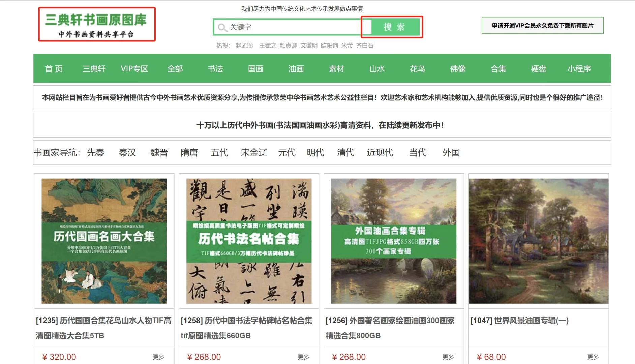Open the landscape oil painting thumbnail for item 1047
This screenshot has width=635, height=364.
point(539,241)
